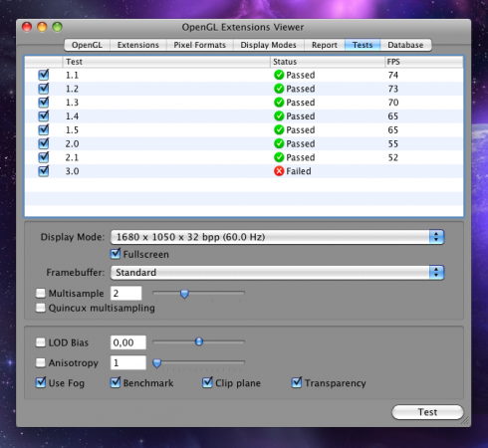Click the yellow minimize window button
This screenshot has width=488, height=448.
42,27
